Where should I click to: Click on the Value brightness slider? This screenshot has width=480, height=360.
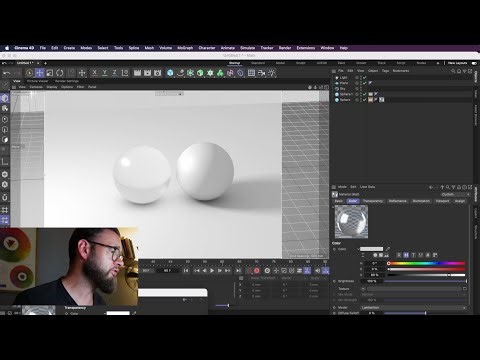click(x=426, y=275)
